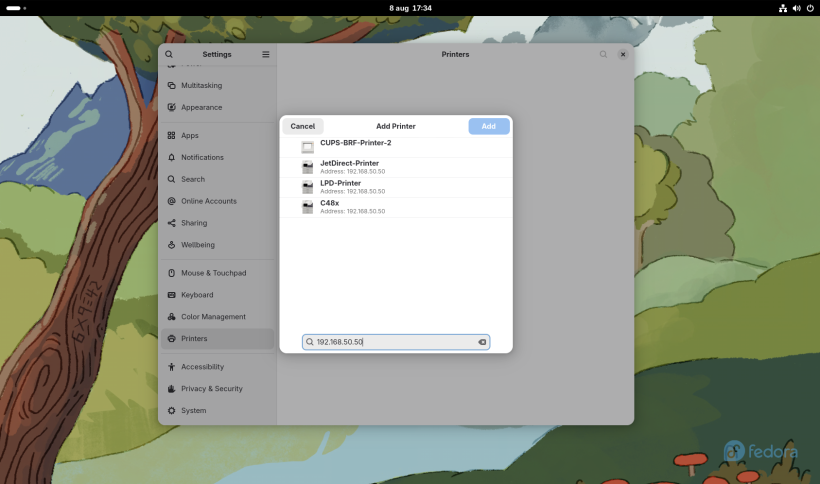Open the clock showing 8 aug 17:34
The height and width of the screenshot is (484, 820).
click(411, 8)
